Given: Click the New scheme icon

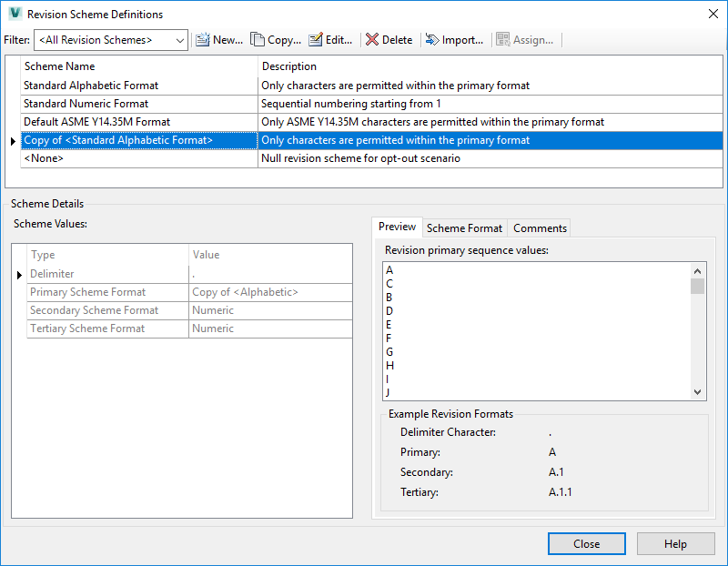Looking at the screenshot, I should pos(202,40).
